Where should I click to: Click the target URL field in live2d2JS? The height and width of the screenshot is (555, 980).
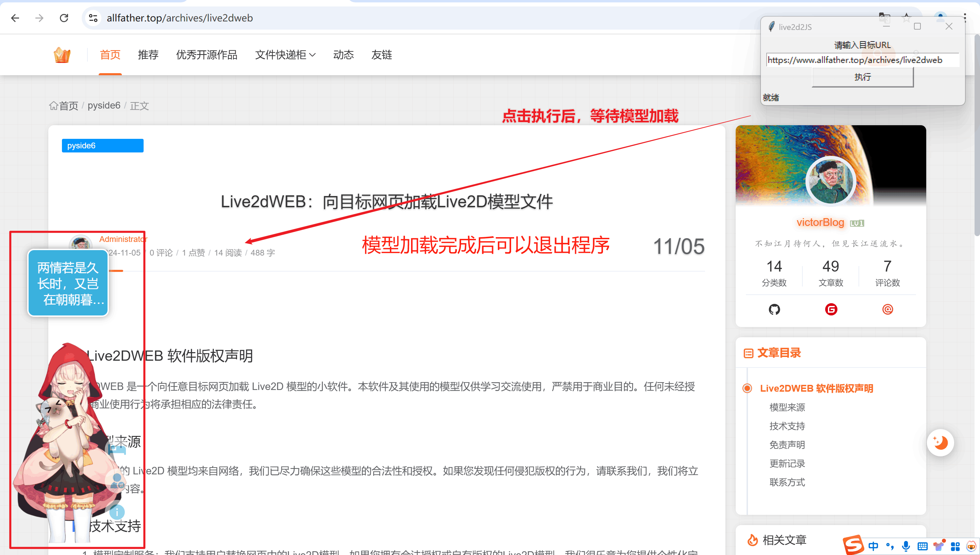coord(862,60)
